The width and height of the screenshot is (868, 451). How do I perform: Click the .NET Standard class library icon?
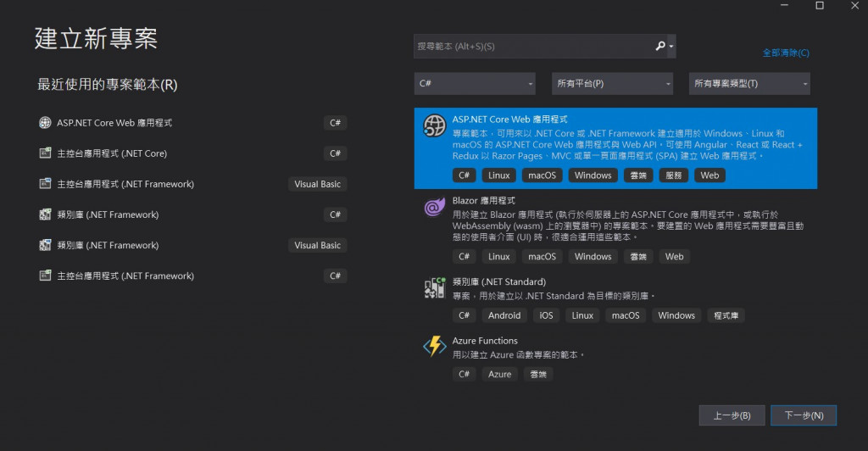tap(435, 287)
